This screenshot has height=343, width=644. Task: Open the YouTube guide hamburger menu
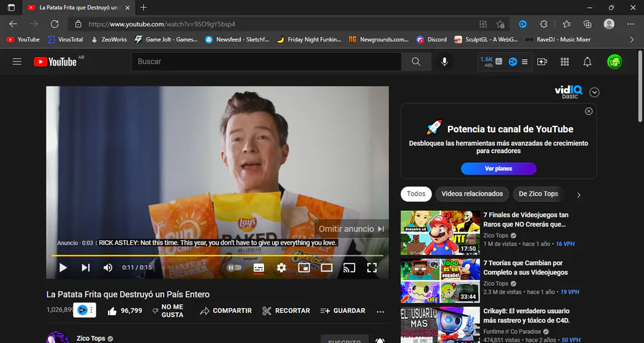(17, 61)
